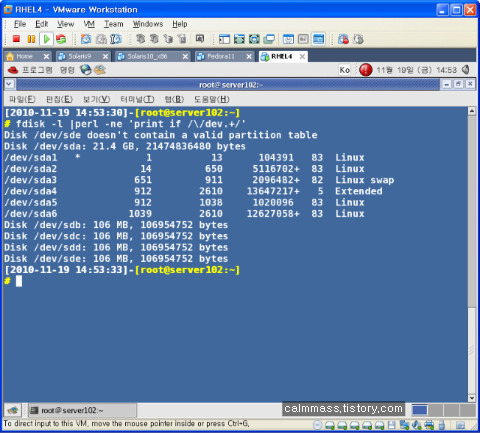Open the VM menu
This screenshot has width=480, height=433.
click(89, 24)
